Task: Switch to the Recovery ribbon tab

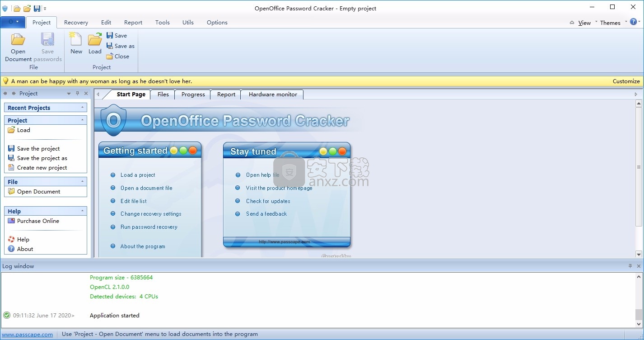Action: [x=76, y=22]
